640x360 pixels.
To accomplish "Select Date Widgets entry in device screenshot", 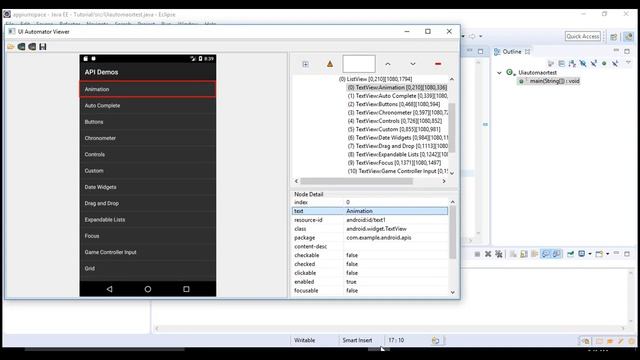I will [x=148, y=187].
